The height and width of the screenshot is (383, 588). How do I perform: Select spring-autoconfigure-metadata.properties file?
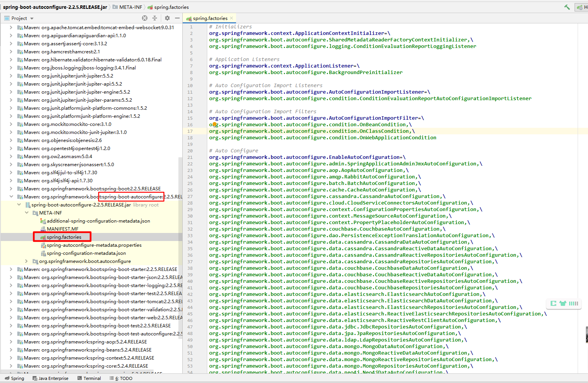[x=94, y=245]
